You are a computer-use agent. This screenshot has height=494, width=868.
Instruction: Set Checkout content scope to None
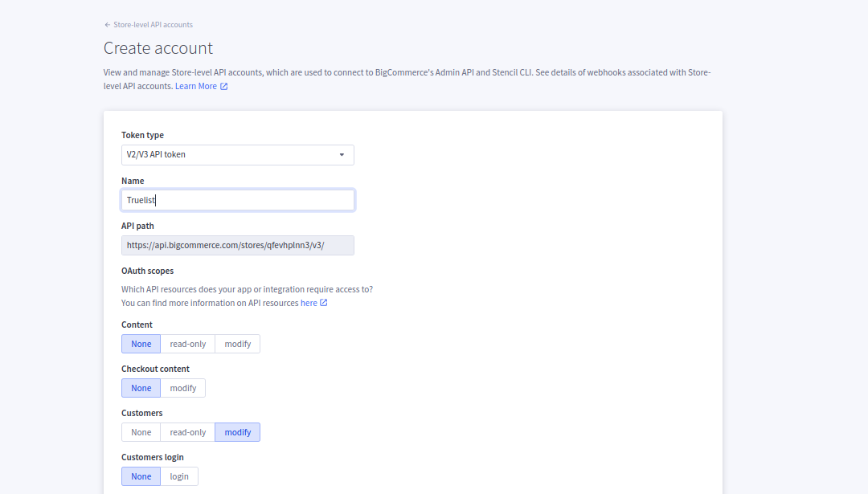pos(141,388)
